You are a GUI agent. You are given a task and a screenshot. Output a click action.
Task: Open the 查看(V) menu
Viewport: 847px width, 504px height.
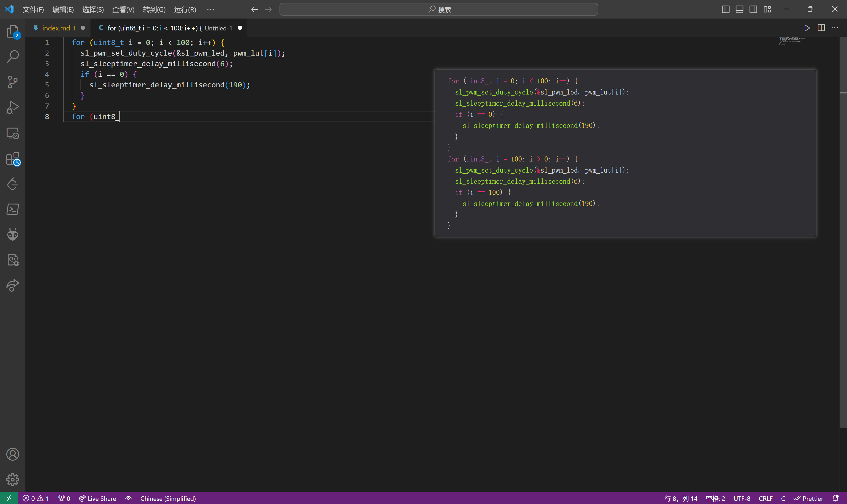tap(123, 10)
